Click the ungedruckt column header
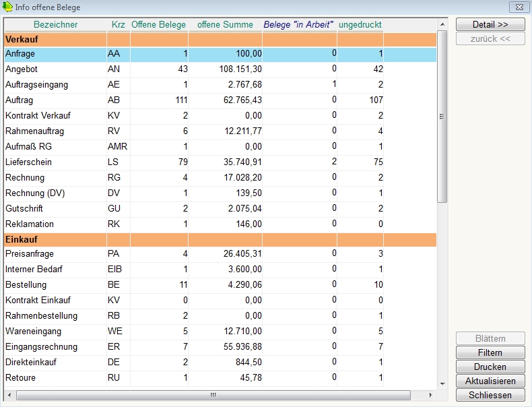The image size is (532, 407). 360,25
